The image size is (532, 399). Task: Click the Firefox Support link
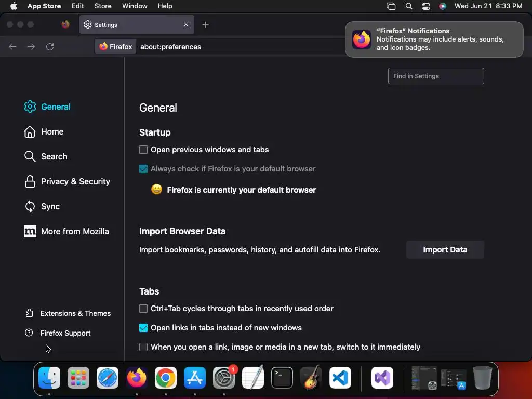pyautogui.click(x=65, y=333)
